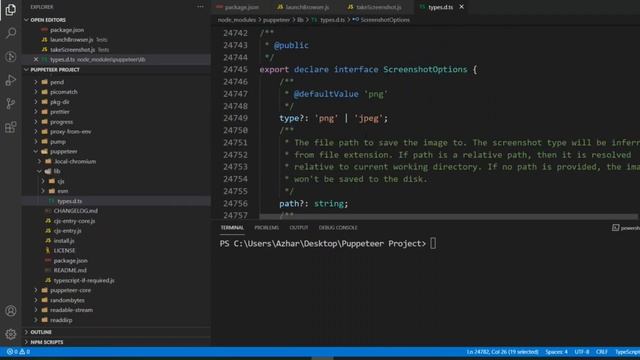
Task: Click the line and column status entry
Action: [502, 352]
